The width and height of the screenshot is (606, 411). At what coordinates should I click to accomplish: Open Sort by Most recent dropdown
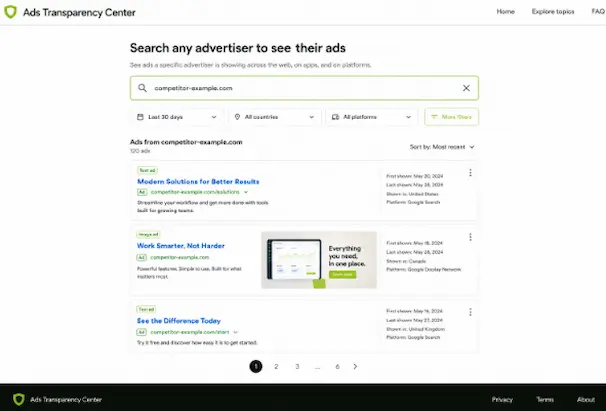click(x=442, y=147)
